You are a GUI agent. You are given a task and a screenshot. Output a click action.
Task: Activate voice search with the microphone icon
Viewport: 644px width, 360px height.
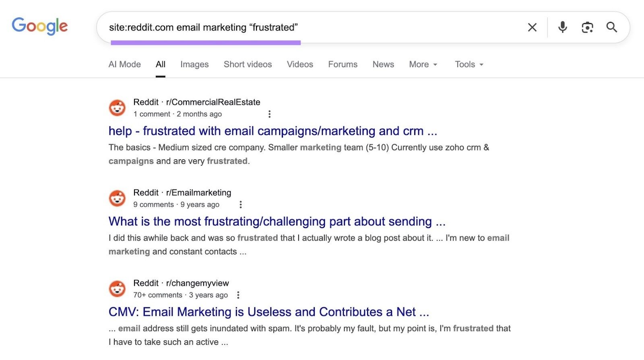[562, 27]
